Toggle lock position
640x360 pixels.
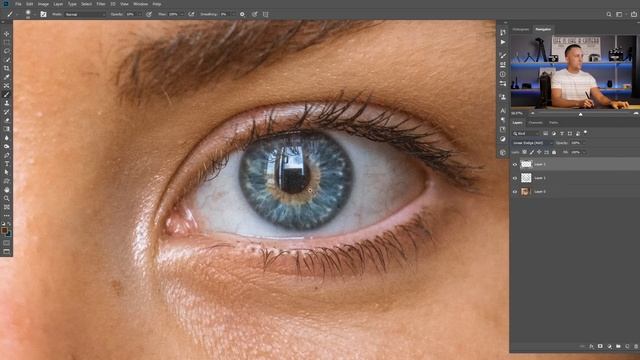point(539,152)
